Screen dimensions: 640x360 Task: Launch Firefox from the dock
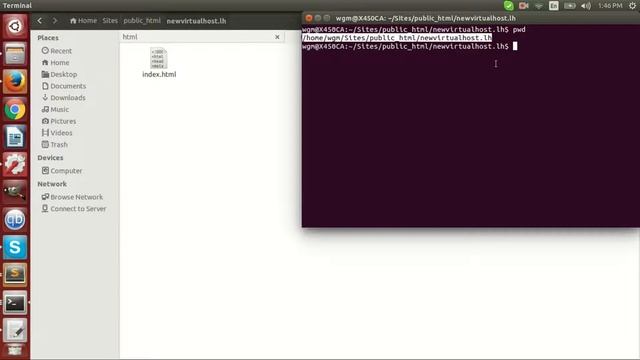point(15,81)
